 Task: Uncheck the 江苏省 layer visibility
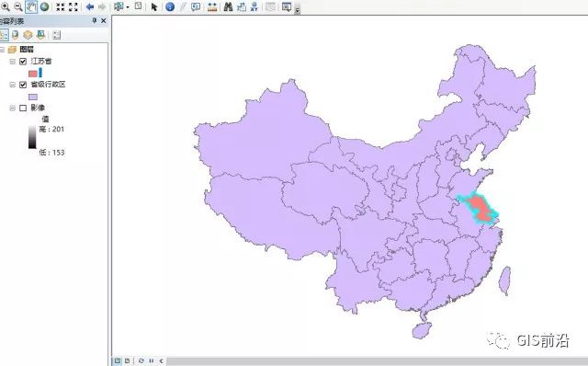pos(23,62)
